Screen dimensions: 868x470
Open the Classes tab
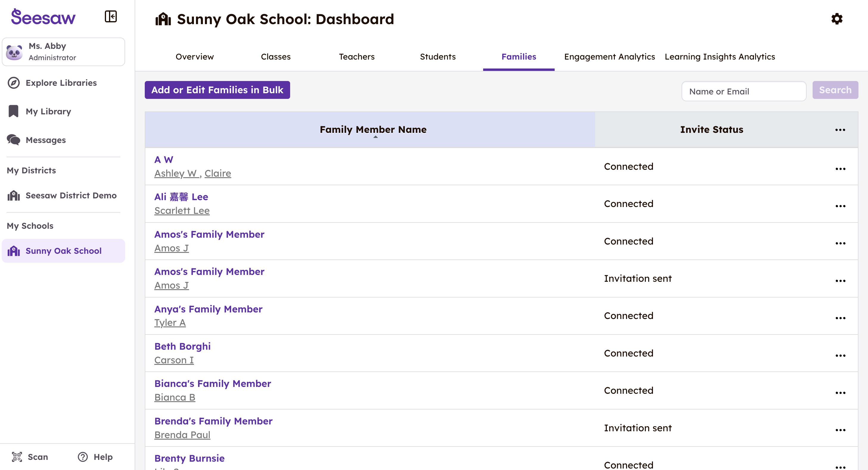275,57
